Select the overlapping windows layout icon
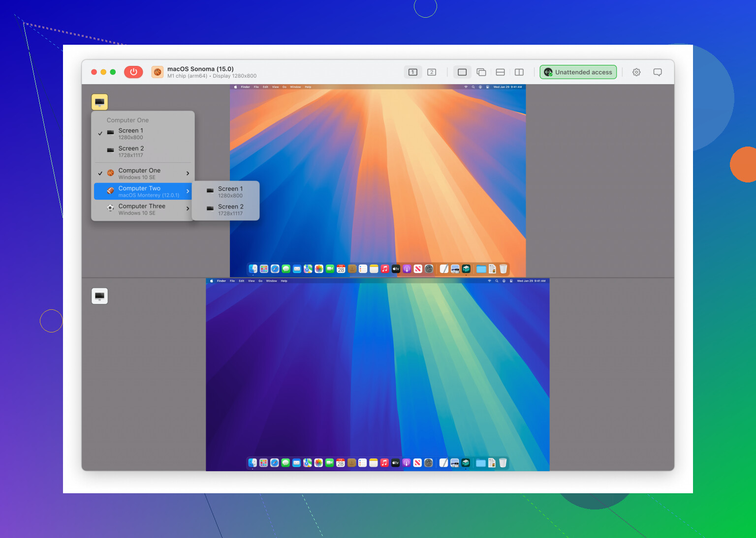 tap(481, 72)
